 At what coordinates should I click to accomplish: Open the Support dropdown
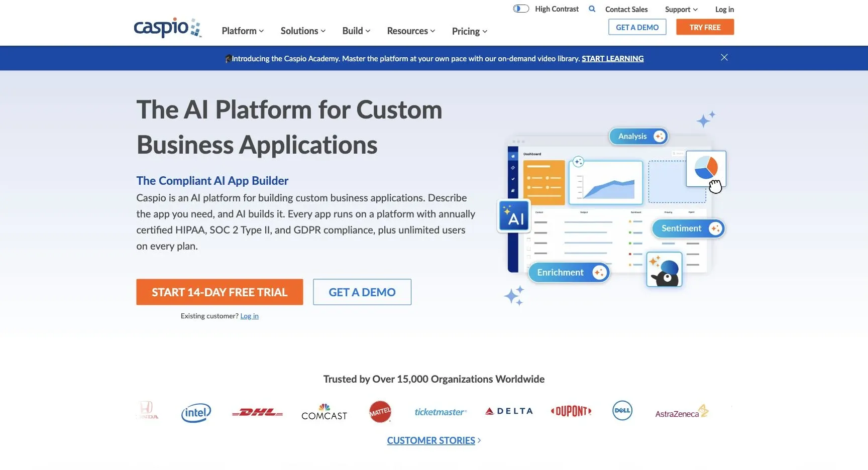[681, 10]
